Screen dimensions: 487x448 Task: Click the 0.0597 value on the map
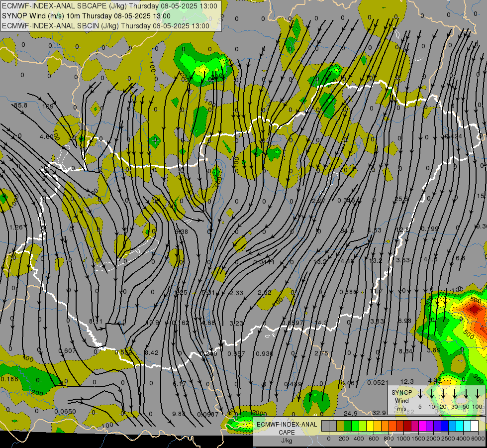click(292, 323)
